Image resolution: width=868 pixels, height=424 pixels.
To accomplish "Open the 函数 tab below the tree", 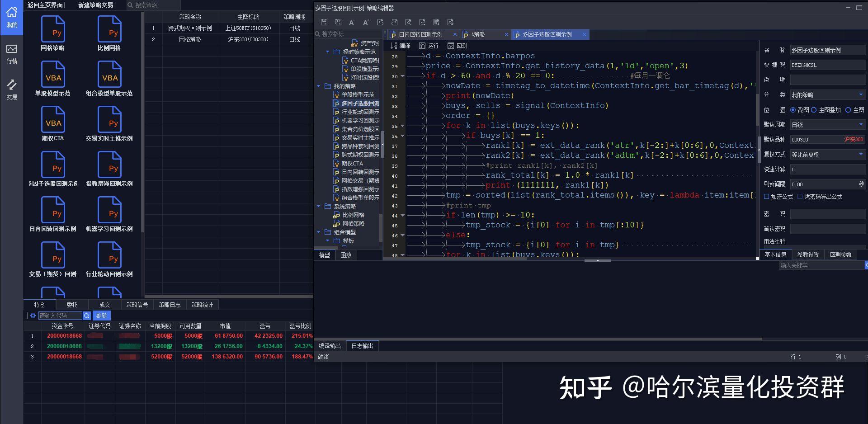I will tap(346, 255).
